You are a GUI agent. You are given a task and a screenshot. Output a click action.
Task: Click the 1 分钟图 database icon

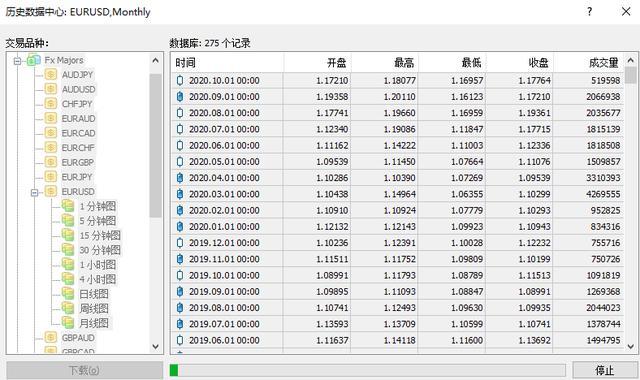(x=68, y=206)
